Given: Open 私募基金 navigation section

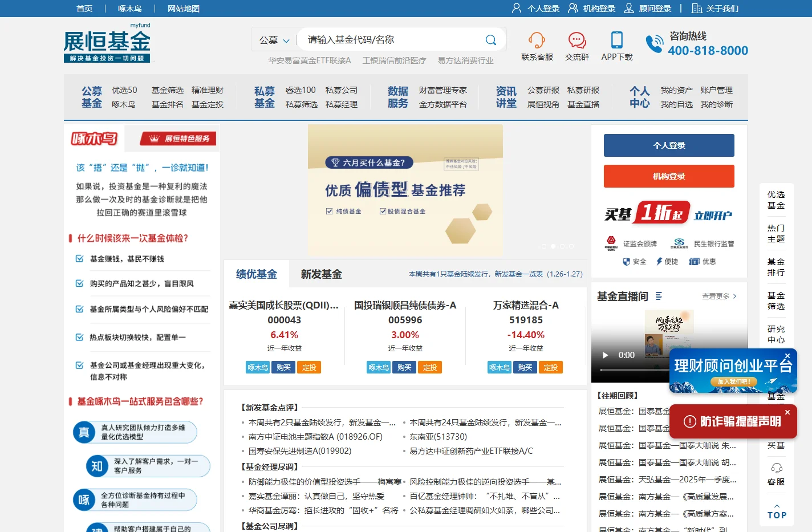Looking at the screenshot, I should [x=265, y=97].
